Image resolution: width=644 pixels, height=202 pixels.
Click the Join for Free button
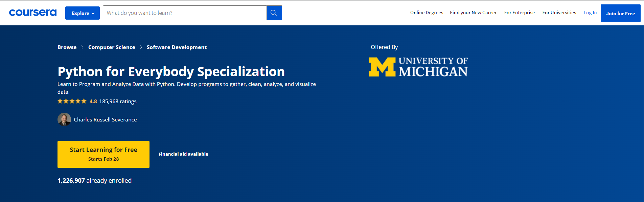click(620, 13)
